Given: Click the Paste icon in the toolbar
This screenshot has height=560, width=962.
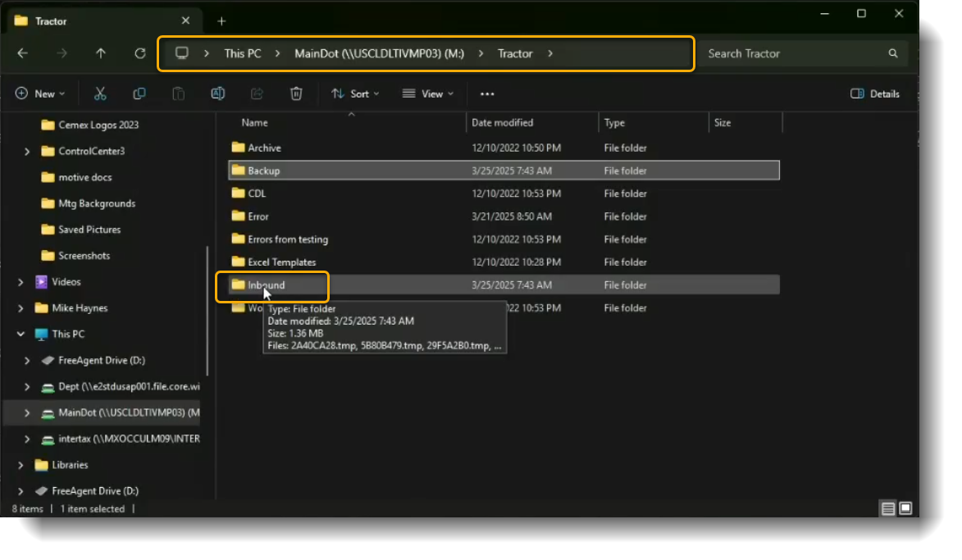Looking at the screenshot, I should pos(179,93).
